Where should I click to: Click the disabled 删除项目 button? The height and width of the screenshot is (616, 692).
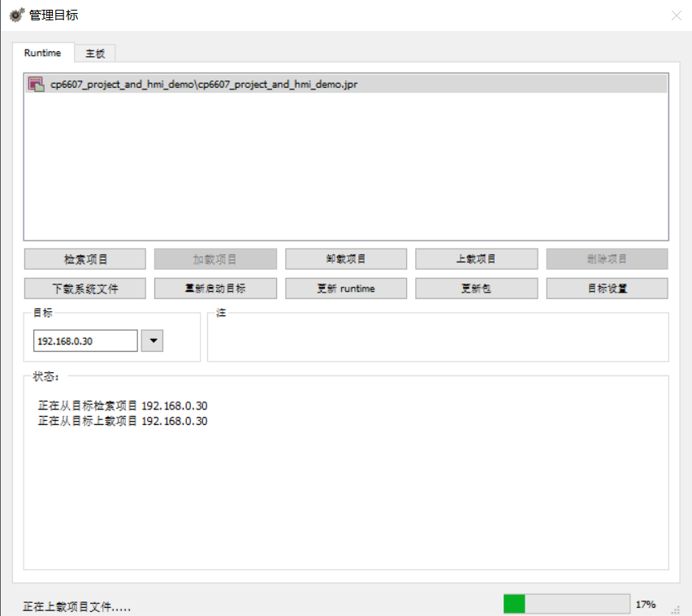[x=607, y=259]
